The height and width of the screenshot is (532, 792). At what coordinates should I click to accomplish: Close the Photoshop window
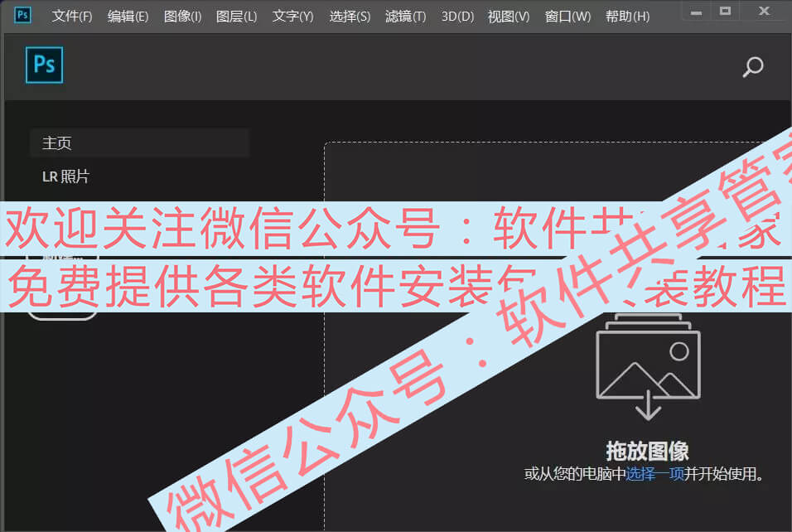[x=764, y=11]
